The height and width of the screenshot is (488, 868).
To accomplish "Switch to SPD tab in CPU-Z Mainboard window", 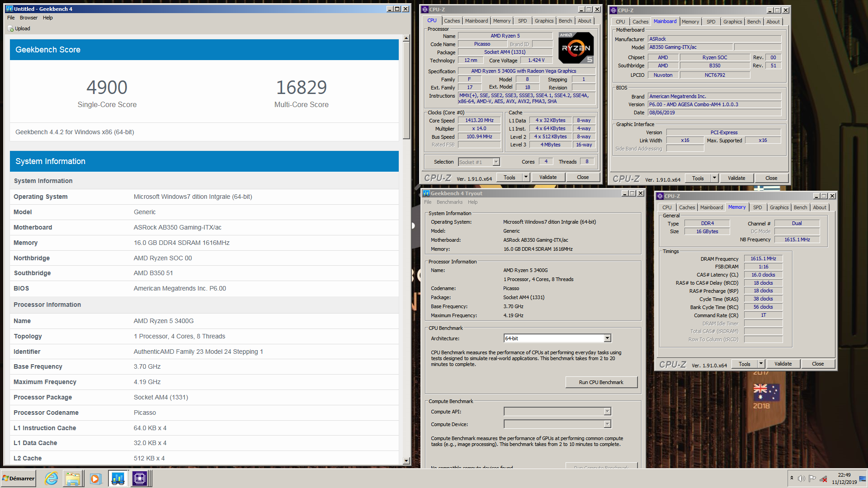I will click(x=711, y=22).
